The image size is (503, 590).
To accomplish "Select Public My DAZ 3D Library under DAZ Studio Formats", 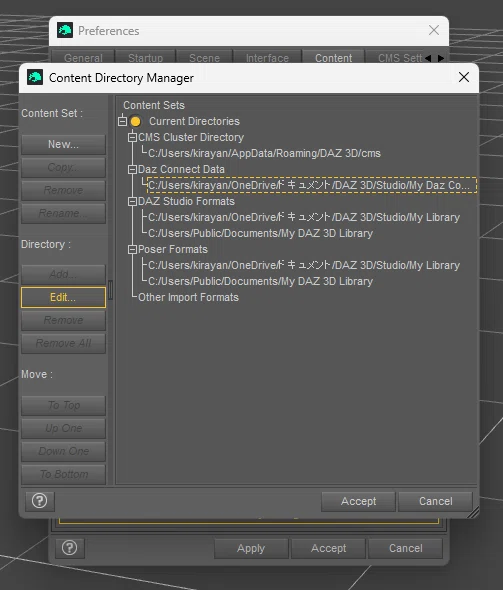I will [x=260, y=233].
